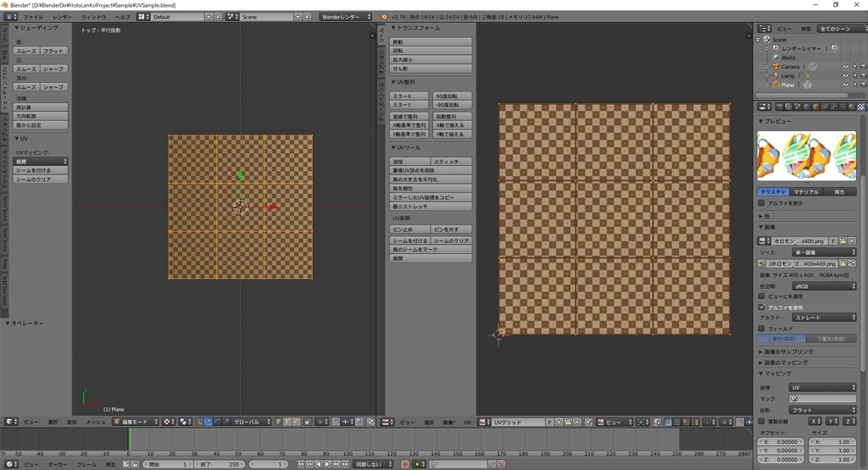Click the シームを付ける button in the UV panel

[x=41, y=170]
